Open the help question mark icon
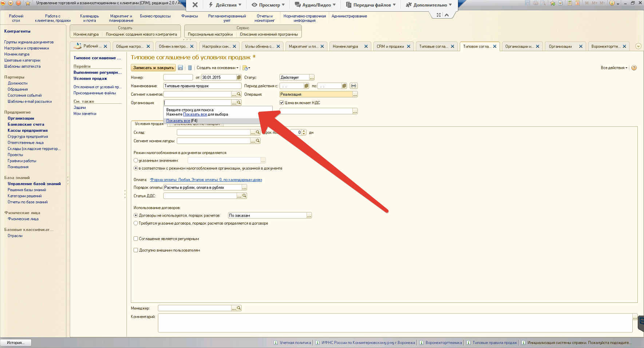Image resolution: width=644 pixels, height=348 pixels. [x=634, y=68]
